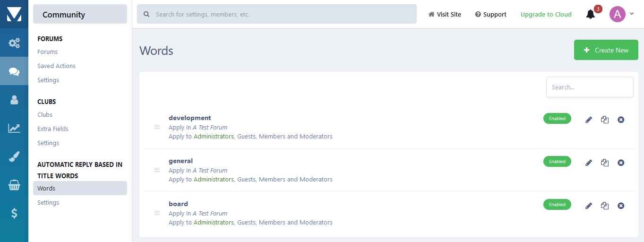Select the Members person sidebar icon
This screenshot has width=644, height=242.
pyautogui.click(x=14, y=100)
